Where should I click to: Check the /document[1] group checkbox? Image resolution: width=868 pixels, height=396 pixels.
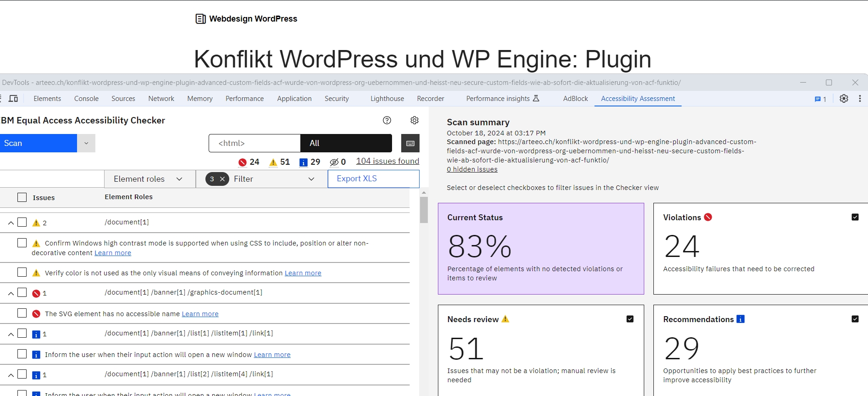coord(22,222)
